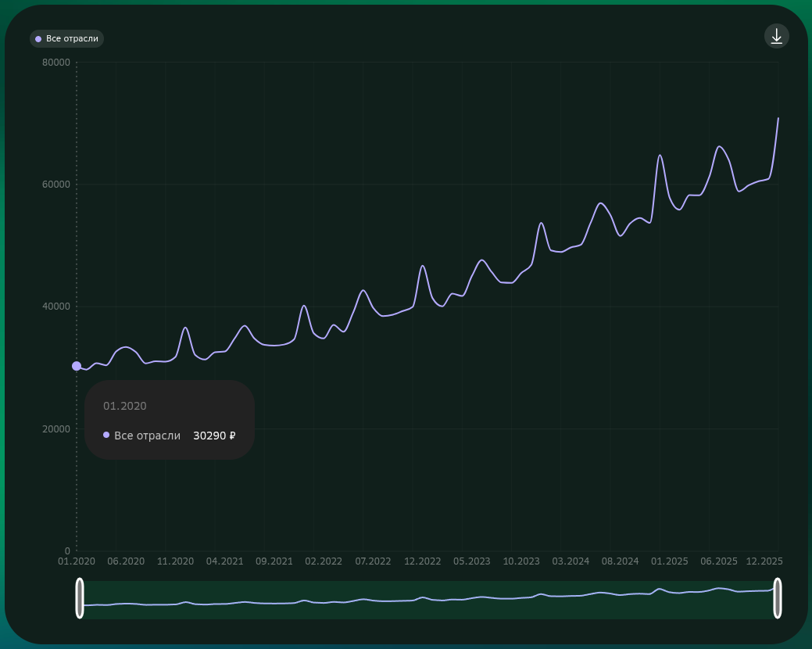This screenshot has width=812, height=649.
Task: Click the 60000 y-axis label
Action: tap(56, 185)
